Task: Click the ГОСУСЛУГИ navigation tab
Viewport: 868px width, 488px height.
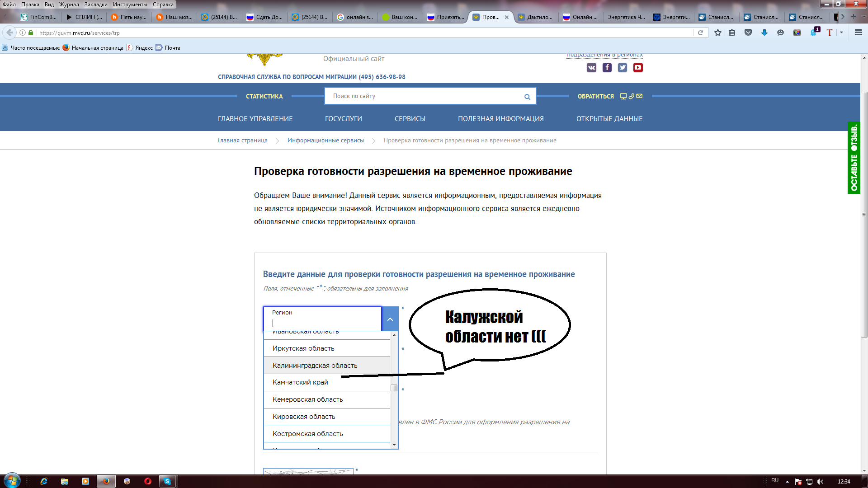Action: [344, 118]
